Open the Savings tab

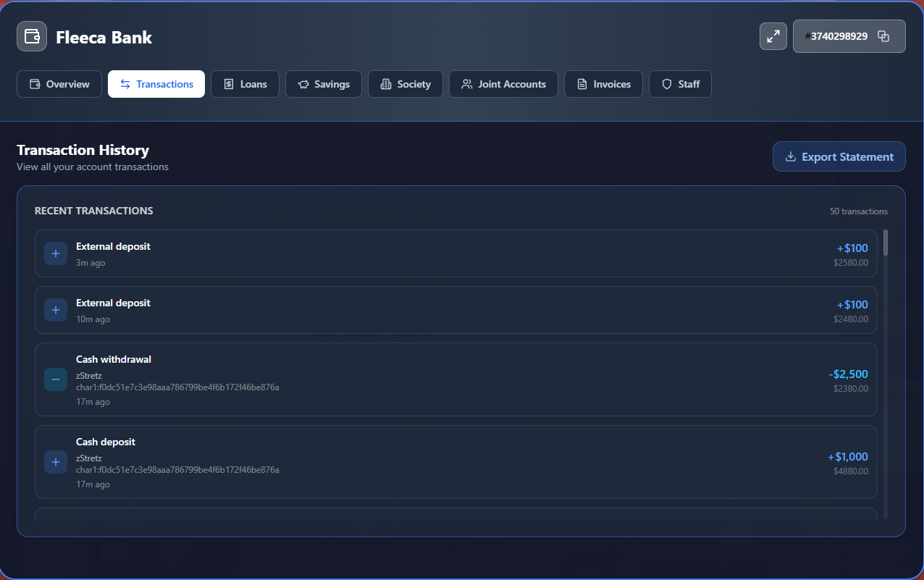click(x=324, y=84)
